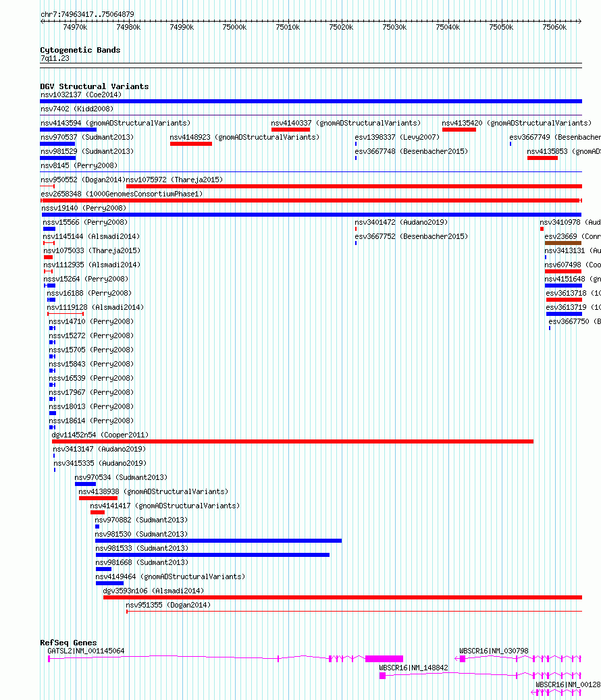Click the esv1398337 (Levy2007) label
The width and height of the screenshot is (601, 700).
tap(397, 138)
